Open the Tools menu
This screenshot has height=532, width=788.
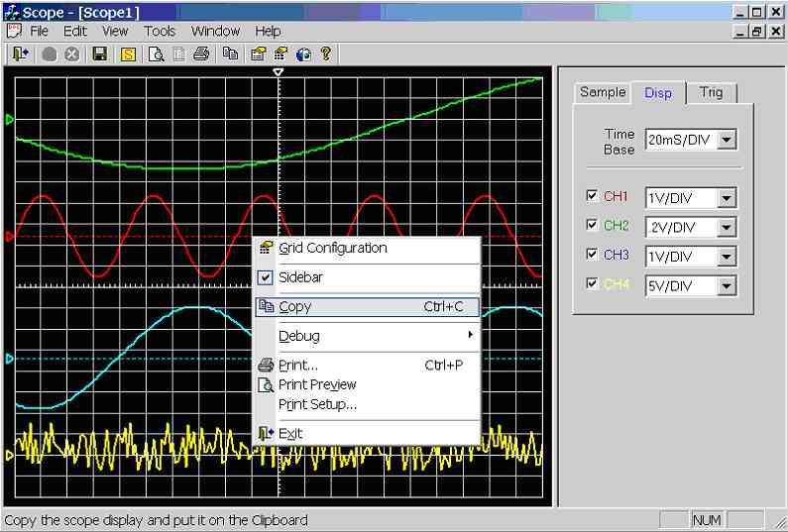pyautogui.click(x=159, y=31)
